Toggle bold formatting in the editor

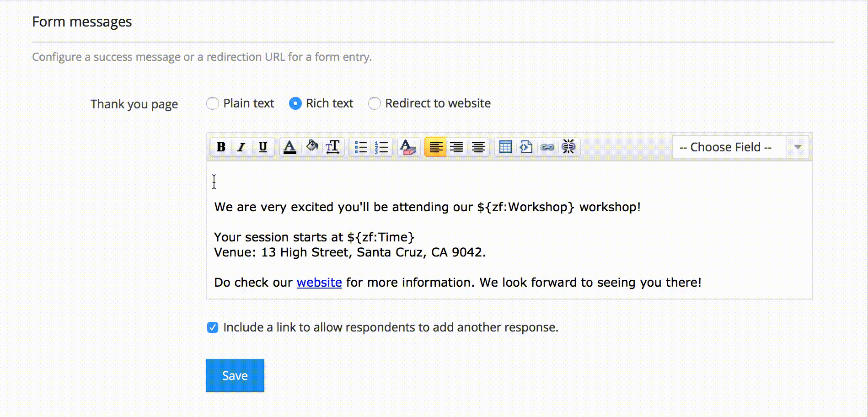point(221,147)
